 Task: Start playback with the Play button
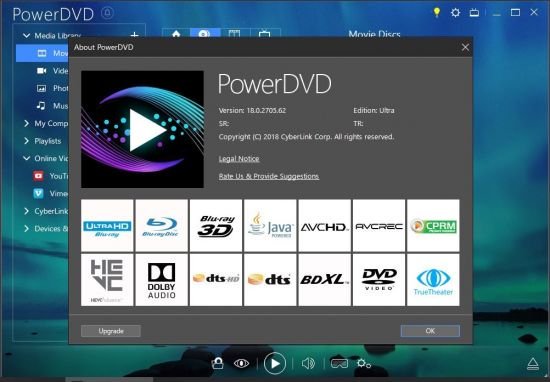(275, 363)
